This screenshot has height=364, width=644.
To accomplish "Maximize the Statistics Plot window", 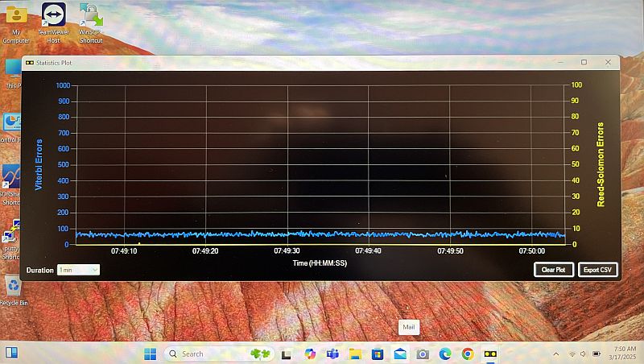I will [x=584, y=62].
